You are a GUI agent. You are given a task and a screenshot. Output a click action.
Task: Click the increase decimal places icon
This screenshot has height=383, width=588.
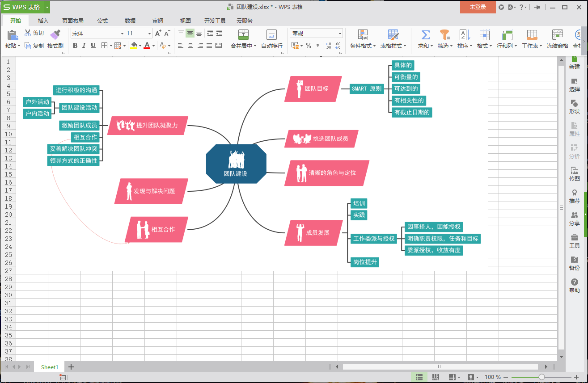click(x=329, y=46)
